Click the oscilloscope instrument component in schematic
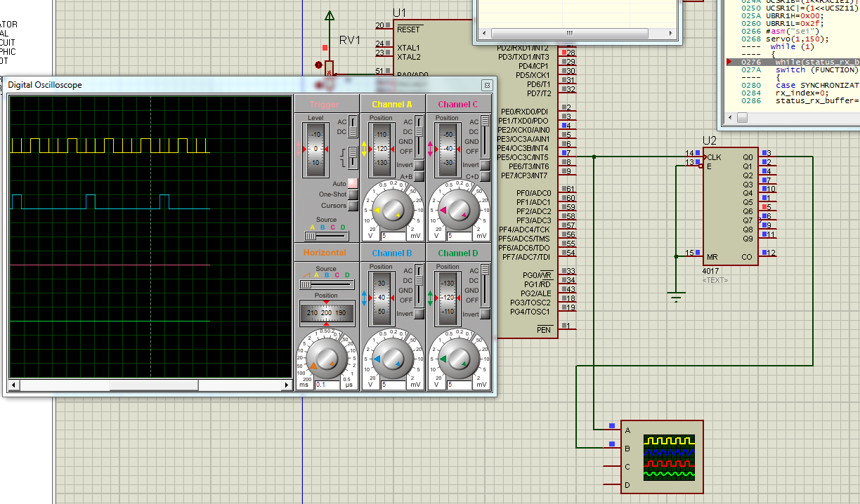This screenshot has height=504, width=860. [x=661, y=456]
